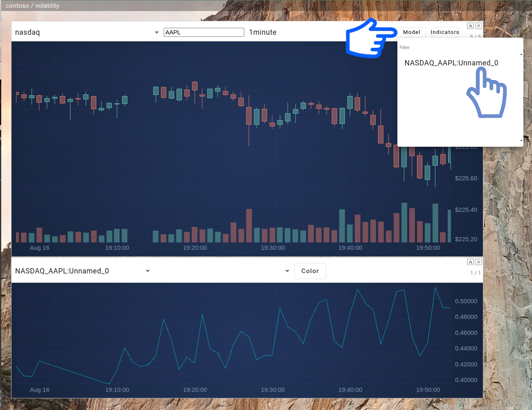Focus the AAPL ticker symbol field
The height and width of the screenshot is (410, 532).
pos(204,32)
